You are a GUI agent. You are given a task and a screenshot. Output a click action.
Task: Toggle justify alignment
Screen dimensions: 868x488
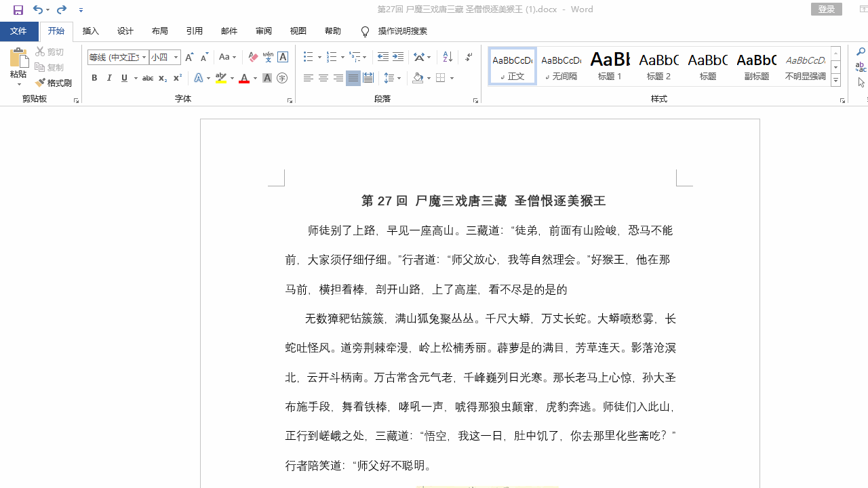(x=353, y=78)
